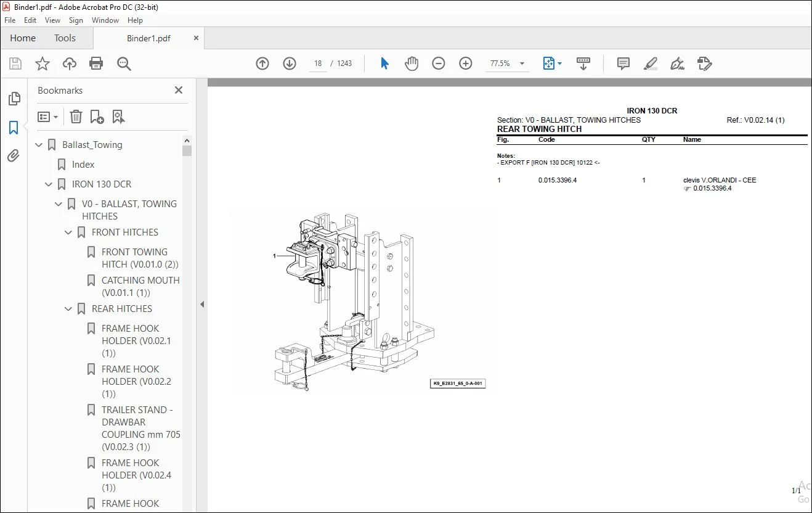Collapse the Ballast_Towing bookmark
Image resolution: width=812 pixels, height=513 pixels.
[x=39, y=145]
